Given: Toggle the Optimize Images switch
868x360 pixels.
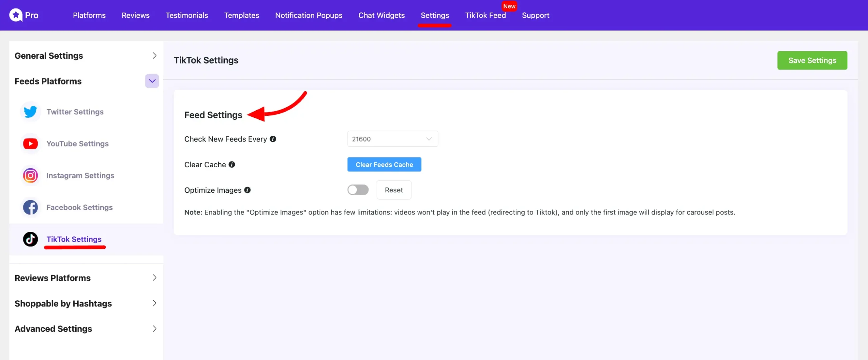Looking at the screenshot, I should [x=358, y=190].
